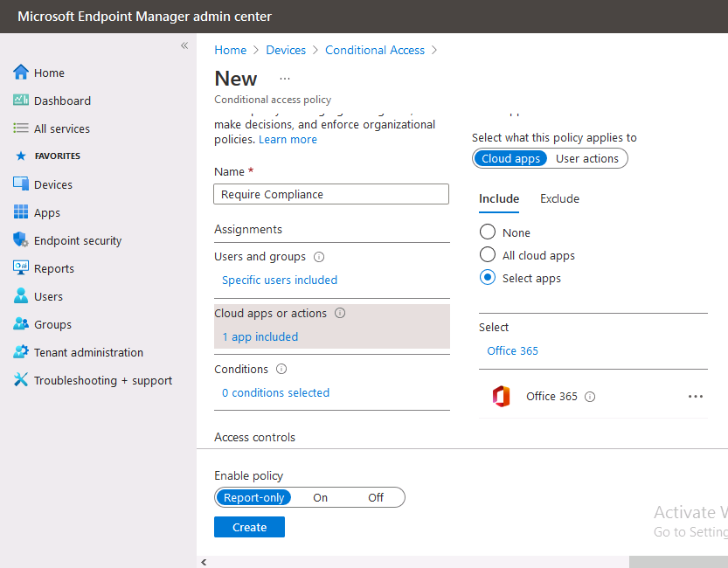The image size is (728, 568).
Task: Switch policy scope to User actions
Action: coord(587,158)
